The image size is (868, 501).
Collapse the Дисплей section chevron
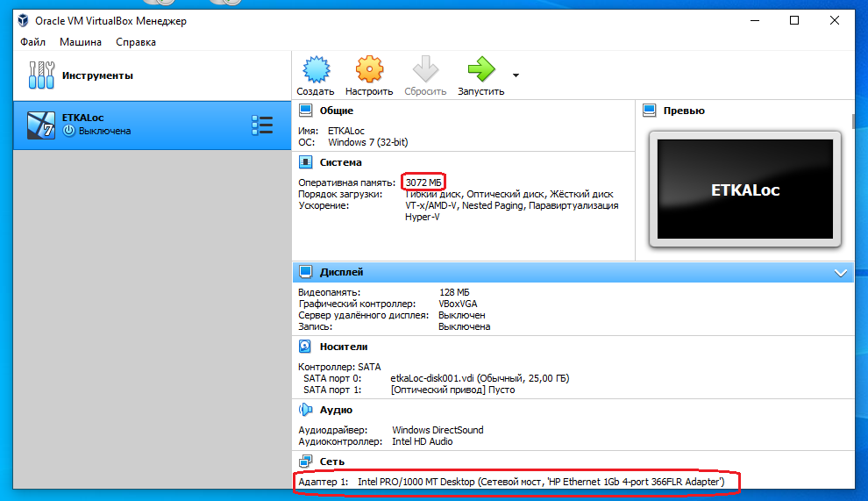click(840, 273)
